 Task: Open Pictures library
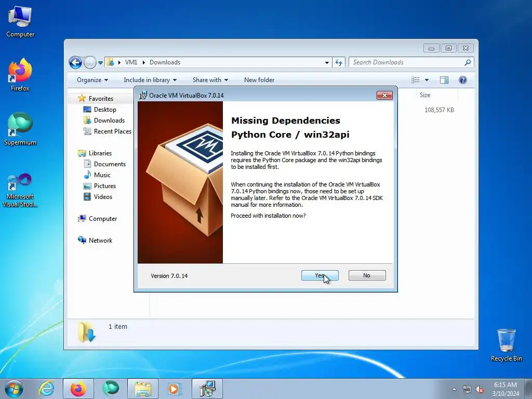(105, 186)
